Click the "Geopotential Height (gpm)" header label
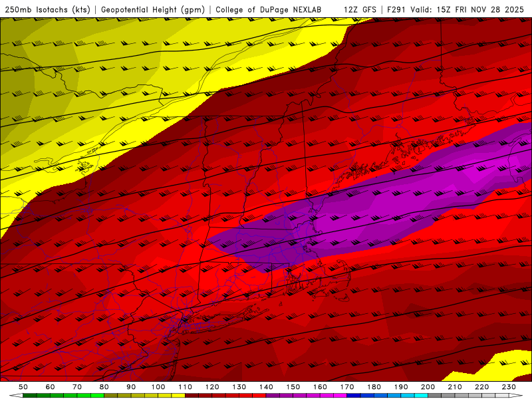This screenshot has height=399, width=532. pos(153,9)
